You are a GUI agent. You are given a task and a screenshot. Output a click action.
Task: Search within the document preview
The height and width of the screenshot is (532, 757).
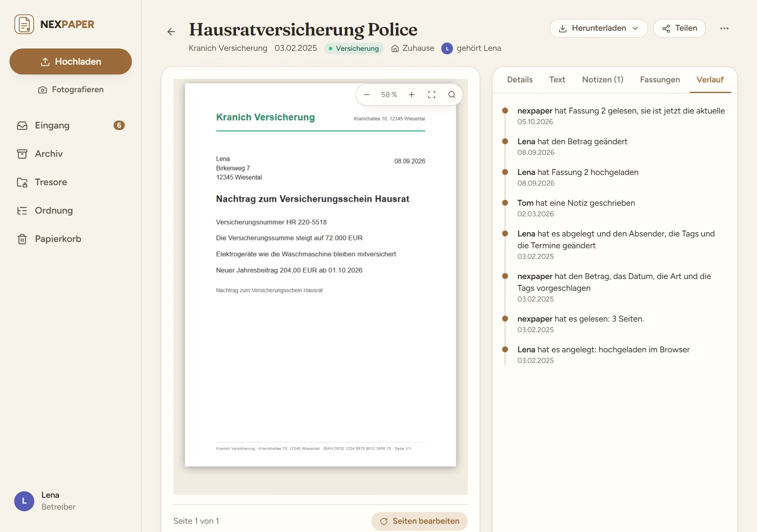pyautogui.click(x=452, y=95)
